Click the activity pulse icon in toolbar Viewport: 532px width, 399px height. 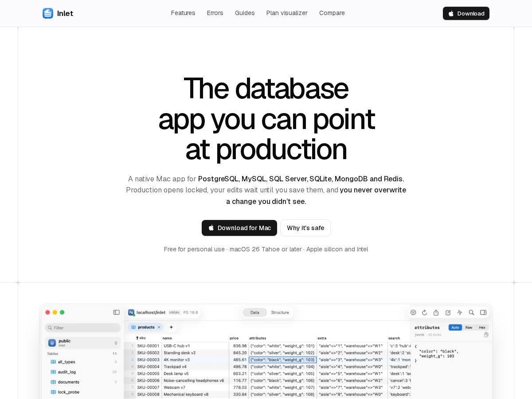click(460, 313)
